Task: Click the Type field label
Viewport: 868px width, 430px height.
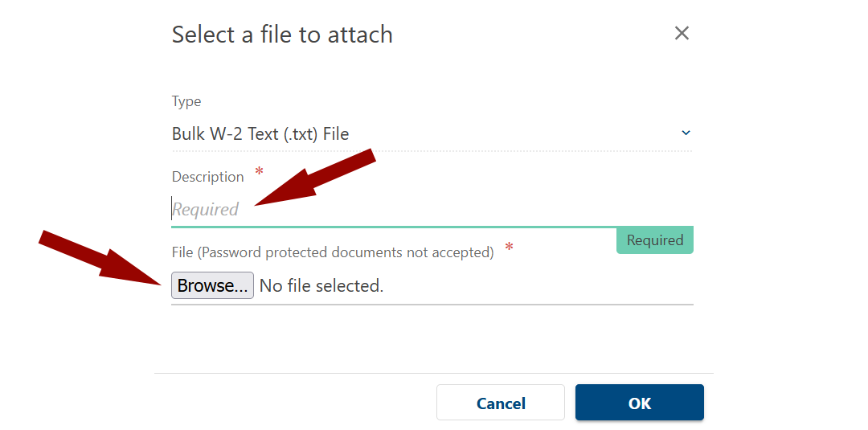Action: (x=186, y=101)
